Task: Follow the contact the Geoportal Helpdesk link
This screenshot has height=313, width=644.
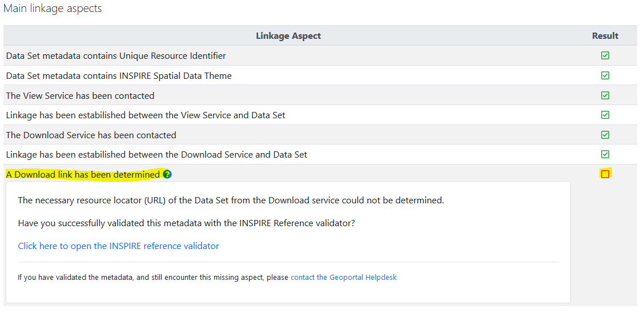Action: pyautogui.click(x=343, y=277)
